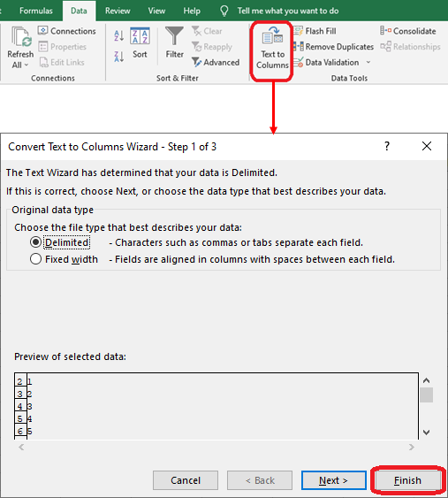
Task: Sort A to Z ascending
Action: click(119, 36)
